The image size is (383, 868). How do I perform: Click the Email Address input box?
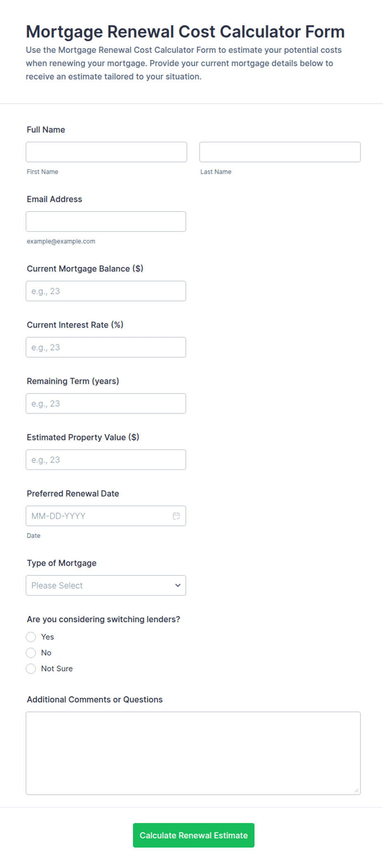(x=106, y=221)
